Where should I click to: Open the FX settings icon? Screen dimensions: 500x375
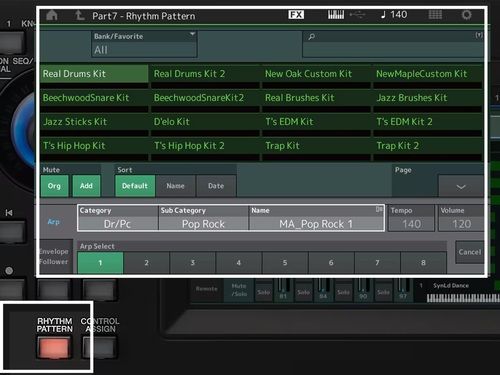296,14
